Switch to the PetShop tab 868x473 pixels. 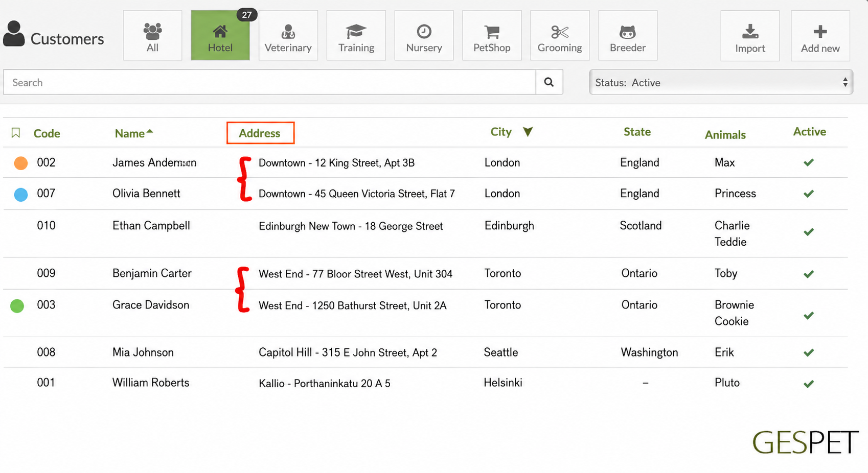(492, 35)
